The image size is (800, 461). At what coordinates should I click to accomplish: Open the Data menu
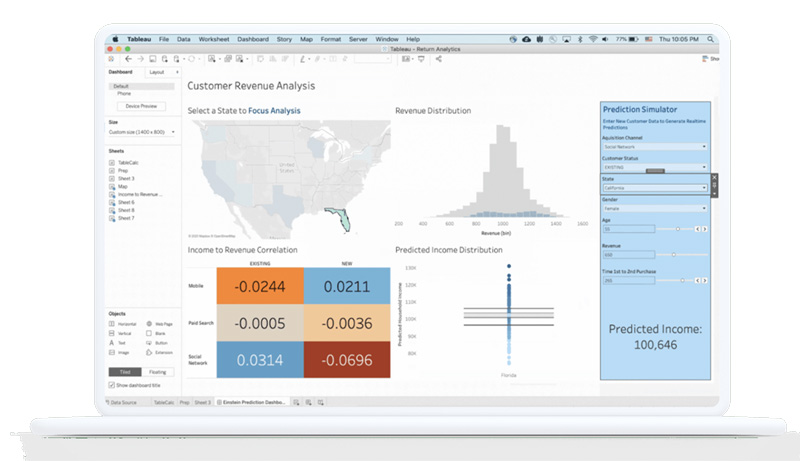pyautogui.click(x=184, y=39)
